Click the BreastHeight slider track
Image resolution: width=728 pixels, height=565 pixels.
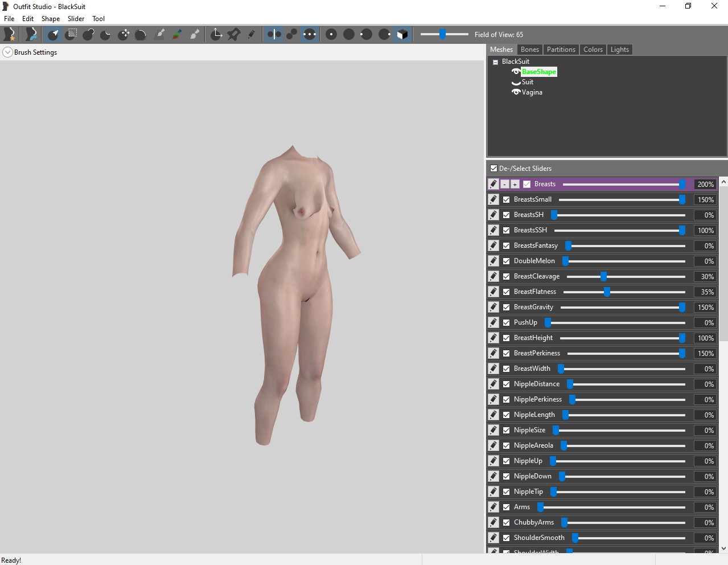(x=622, y=338)
